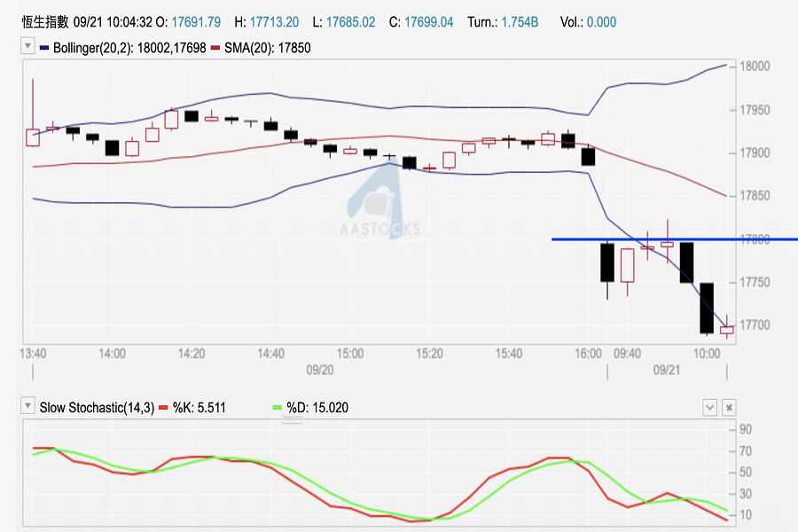The width and height of the screenshot is (798, 532).
Task: Open the Slow Stochastic indicator dropdown arrow
Action: tap(27, 406)
